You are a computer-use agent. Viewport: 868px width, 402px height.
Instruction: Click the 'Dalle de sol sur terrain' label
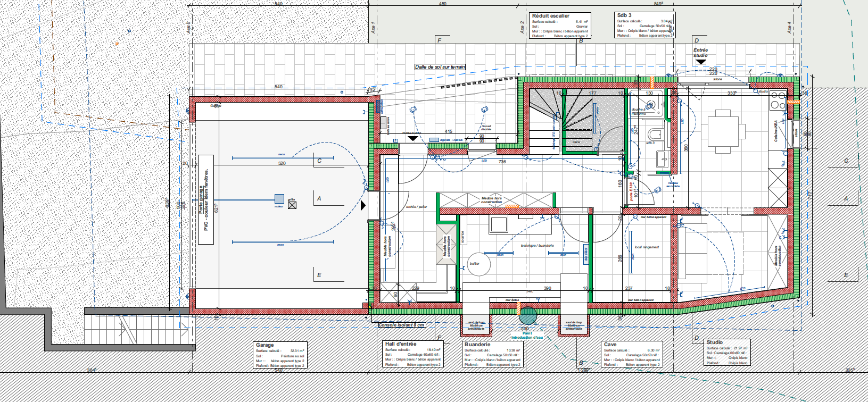pos(440,67)
